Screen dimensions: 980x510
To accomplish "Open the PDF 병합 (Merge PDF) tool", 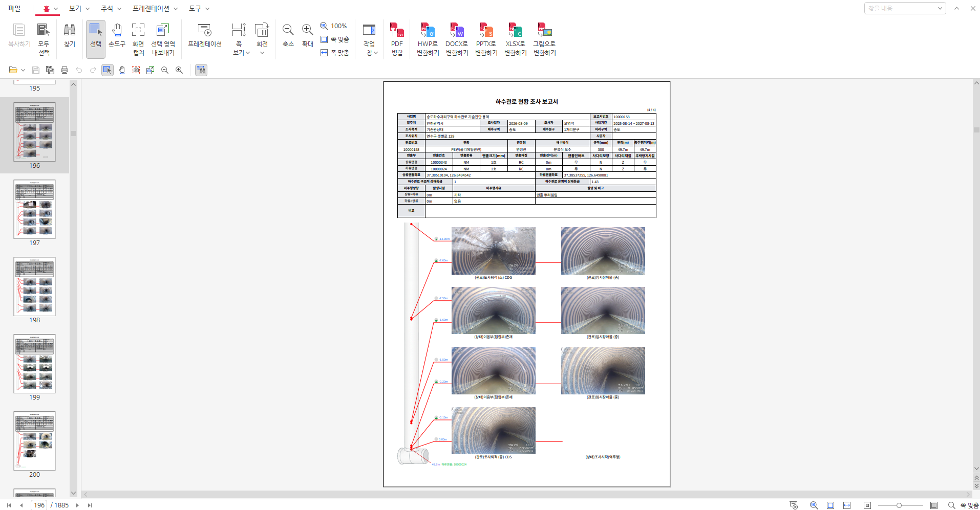I will click(x=397, y=39).
